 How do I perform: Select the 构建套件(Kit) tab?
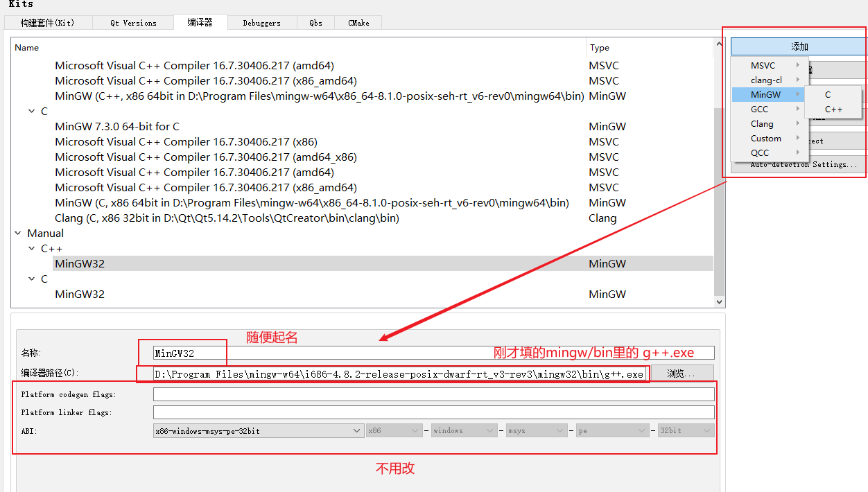47,22
